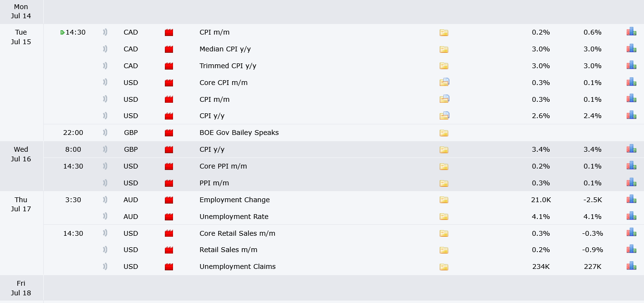Open the detail folder for Trimmed CPI y/y
The width and height of the screenshot is (644, 303).
click(x=444, y=66)
